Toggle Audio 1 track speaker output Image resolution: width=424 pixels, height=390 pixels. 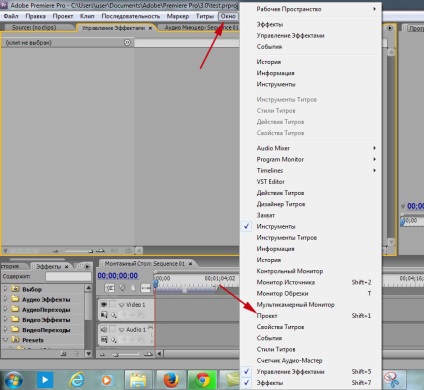(x=104, y=329)
